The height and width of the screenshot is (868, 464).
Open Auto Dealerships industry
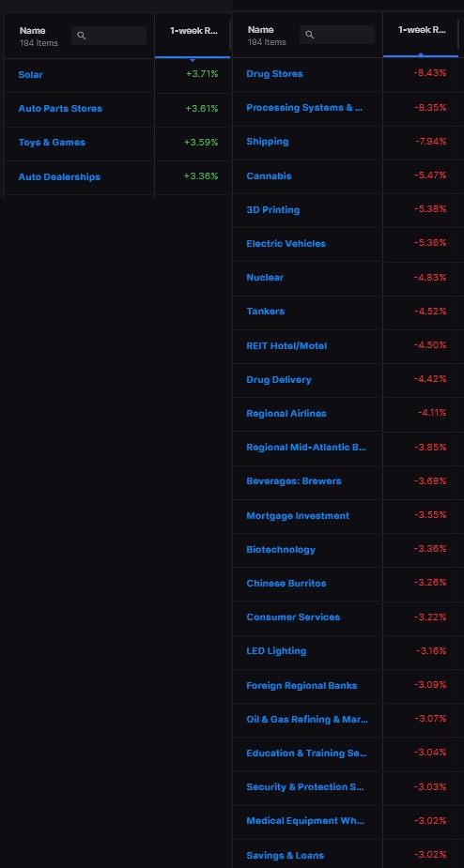(59, 177)
